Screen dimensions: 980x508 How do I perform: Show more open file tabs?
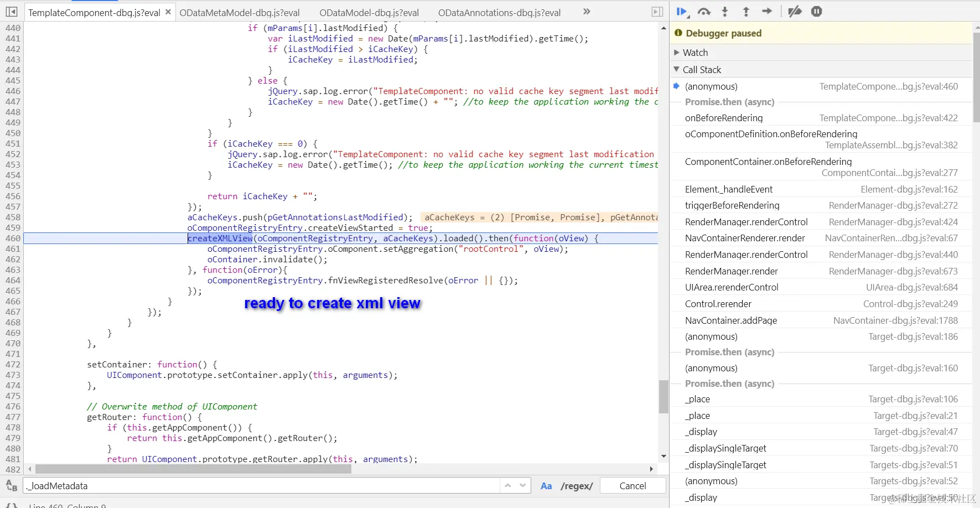pos(587,12)
